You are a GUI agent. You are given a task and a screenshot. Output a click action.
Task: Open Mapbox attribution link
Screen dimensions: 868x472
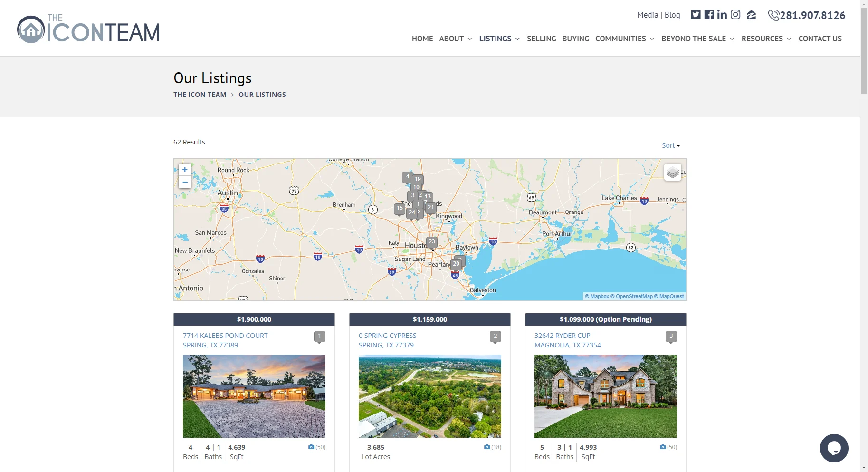point(597,296)
